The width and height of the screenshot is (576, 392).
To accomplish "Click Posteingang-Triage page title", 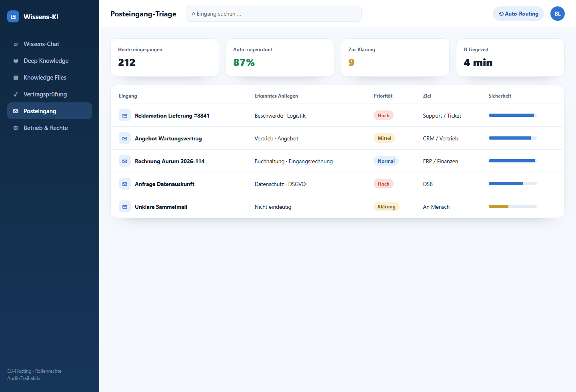I will pos(143,14).
